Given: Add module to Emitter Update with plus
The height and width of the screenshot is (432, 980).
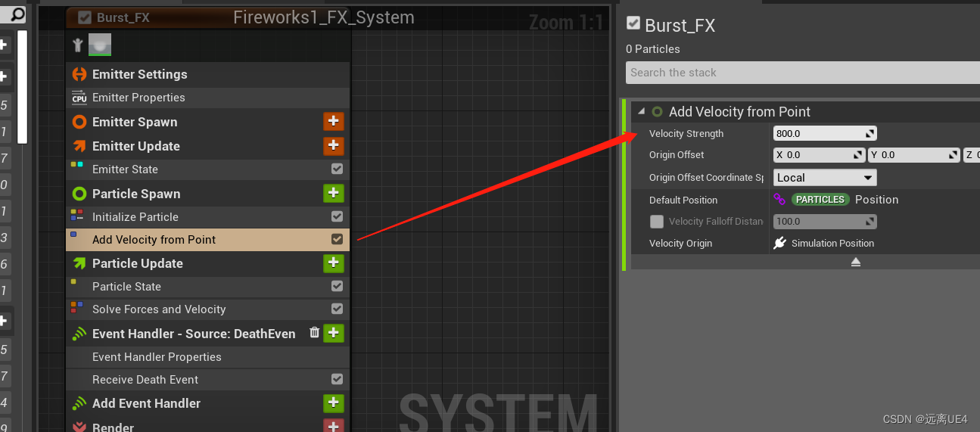Looking at the screenshot, I should pos(334,145).
